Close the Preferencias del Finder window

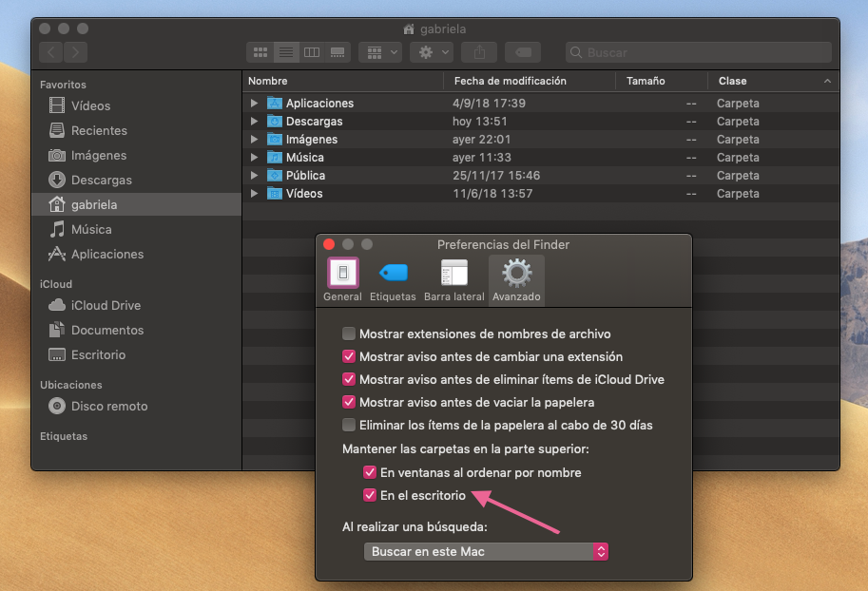click(329, 244)
